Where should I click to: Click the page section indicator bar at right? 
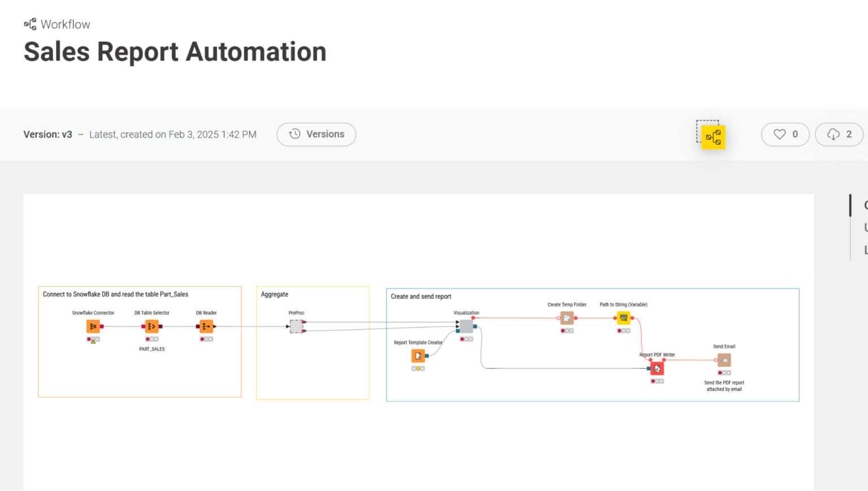point(850,206)
